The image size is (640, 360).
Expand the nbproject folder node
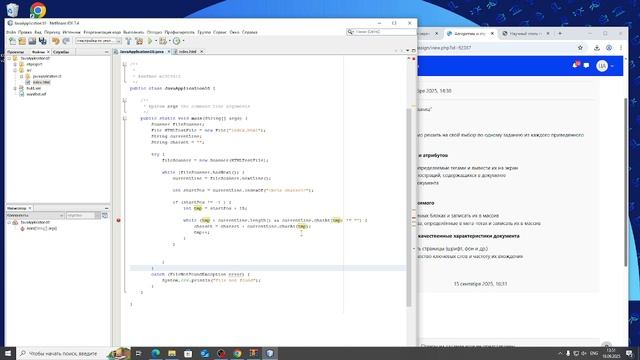point(16,64)
